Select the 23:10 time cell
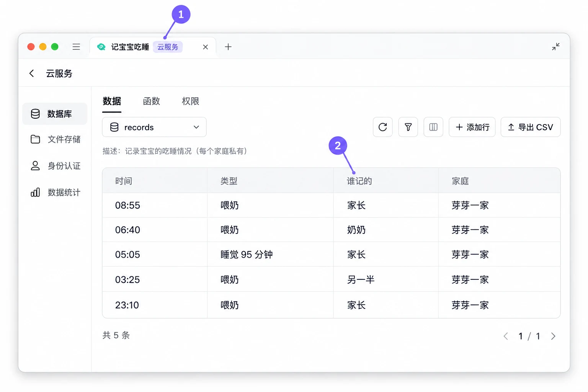 pos(155,305)
